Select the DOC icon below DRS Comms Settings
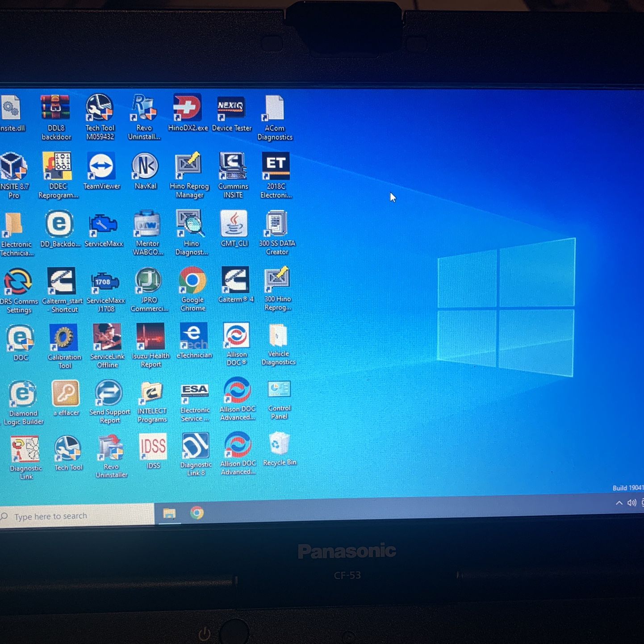Viewport: 644px width, 644px height. pos(21,339)
